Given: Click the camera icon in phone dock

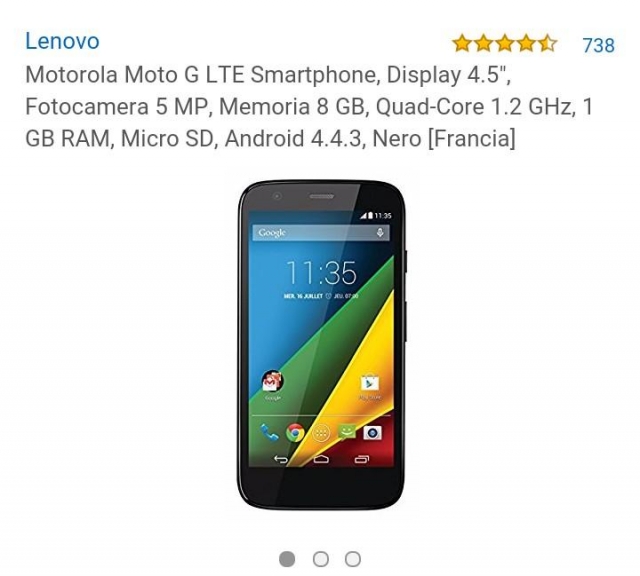Looking at the screenshot, I should pyautogui.click(x=372, y=433).
